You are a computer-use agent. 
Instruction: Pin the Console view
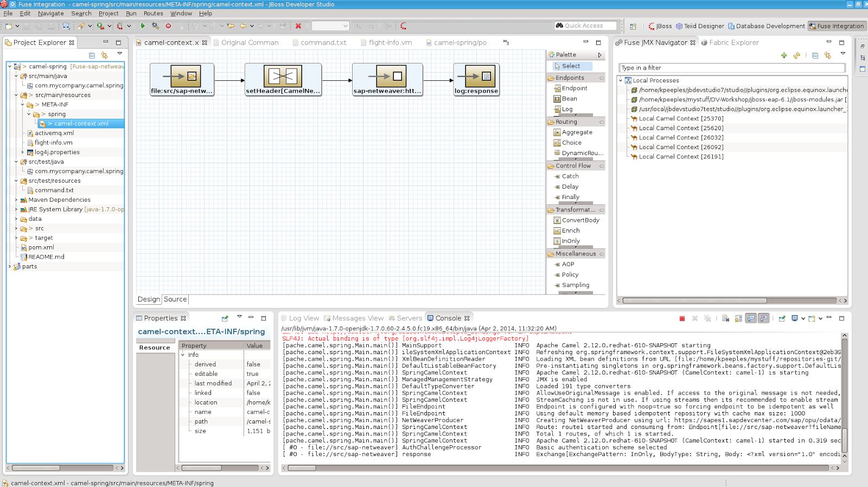pyautogui.click(x=782, y=318)
